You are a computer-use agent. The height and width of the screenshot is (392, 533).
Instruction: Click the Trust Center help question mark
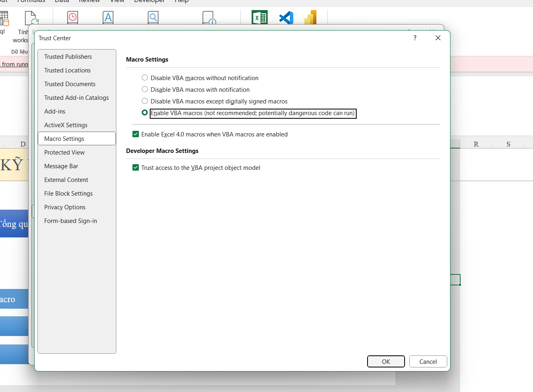(x=415, y=38)
